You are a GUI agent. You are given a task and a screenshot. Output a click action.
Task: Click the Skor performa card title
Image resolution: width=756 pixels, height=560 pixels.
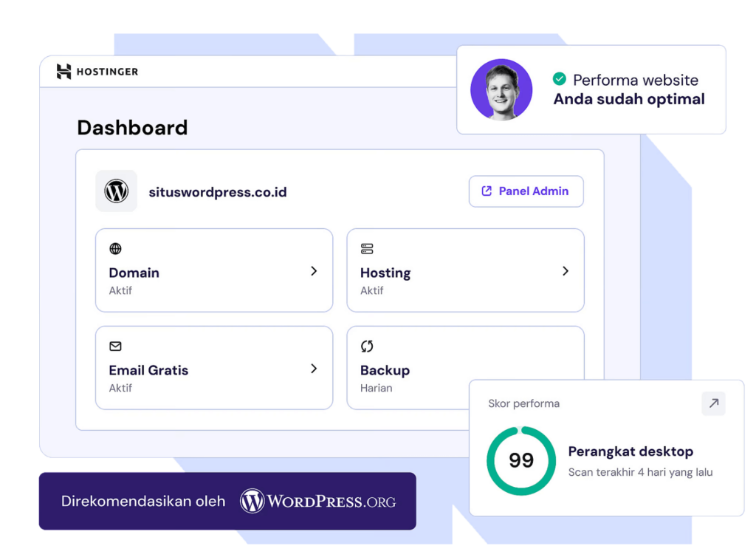[524, 403]
